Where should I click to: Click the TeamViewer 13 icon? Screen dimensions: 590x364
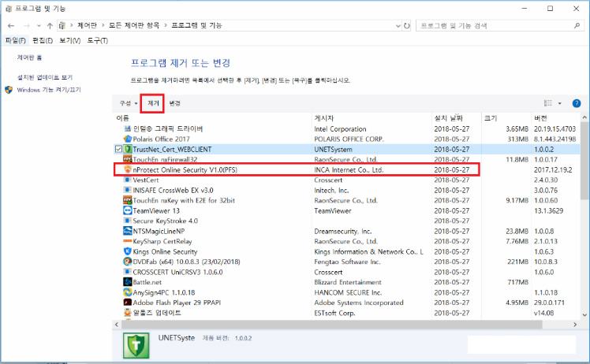pyautogui.click(x=128, y=210)
